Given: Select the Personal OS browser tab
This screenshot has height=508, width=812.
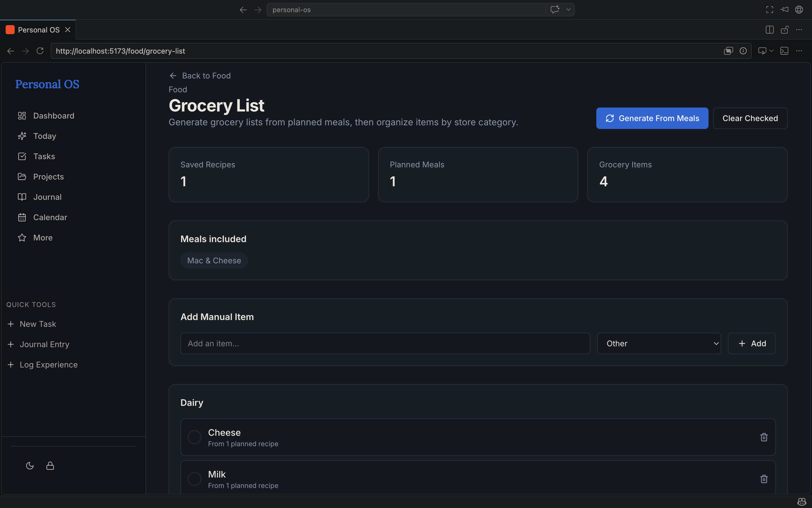Looking at the screenshot, I should (x=38, y=30).
